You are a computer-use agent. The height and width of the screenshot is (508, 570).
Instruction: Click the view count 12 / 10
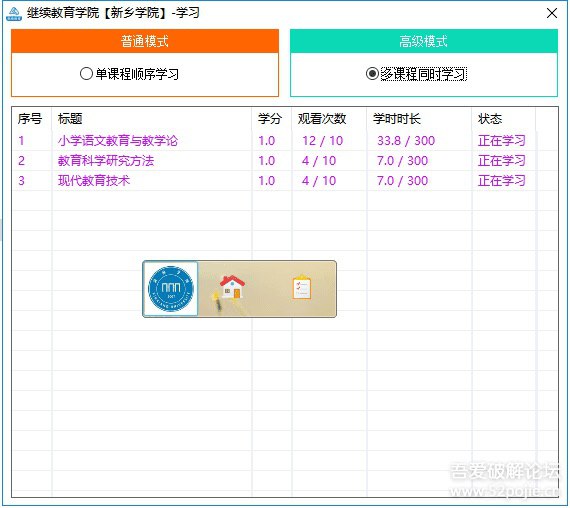tap(323, 141)
